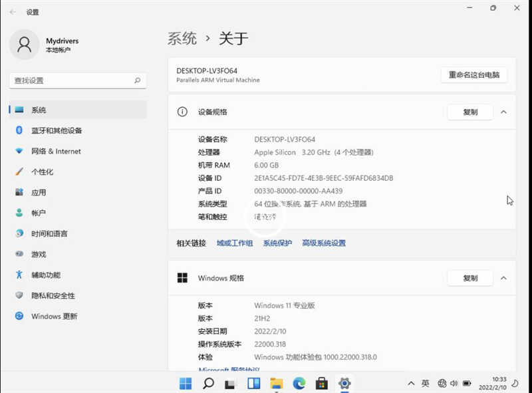Open 游戏 settings page

point(78,254)
